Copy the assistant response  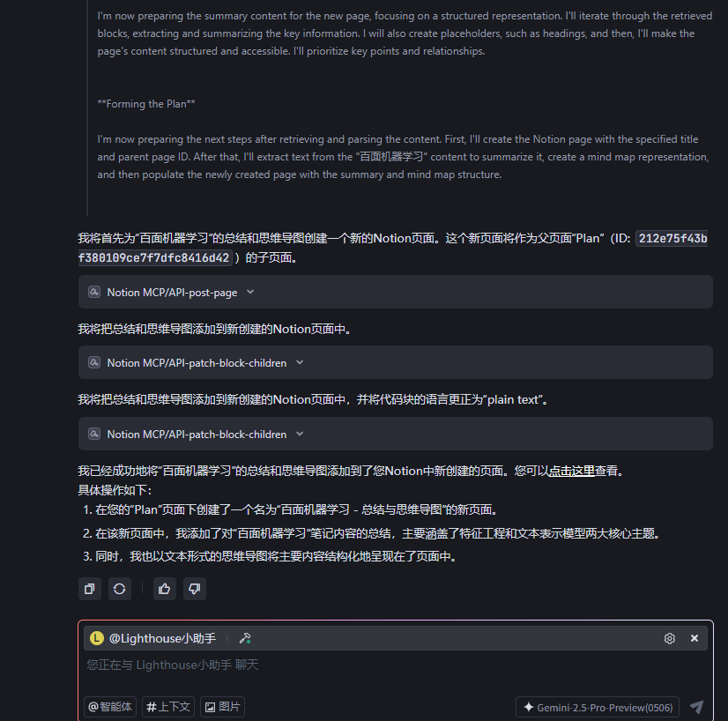[90, 589]
